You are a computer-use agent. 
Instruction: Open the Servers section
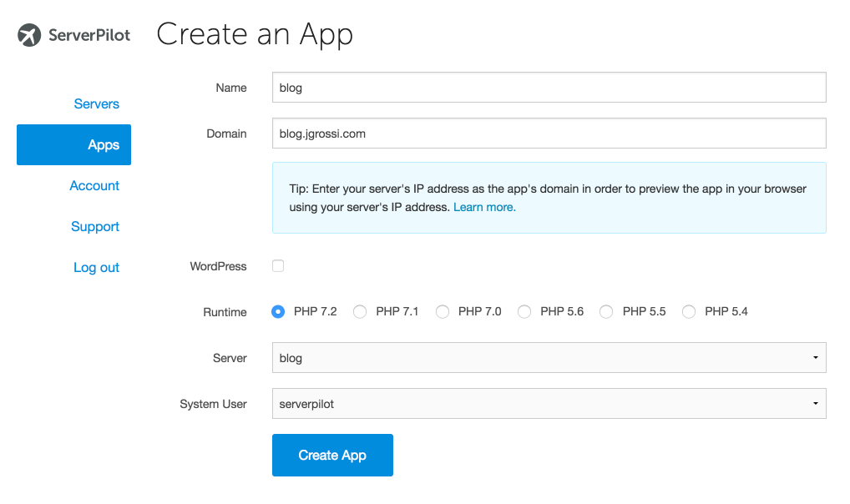click(97, 104)
